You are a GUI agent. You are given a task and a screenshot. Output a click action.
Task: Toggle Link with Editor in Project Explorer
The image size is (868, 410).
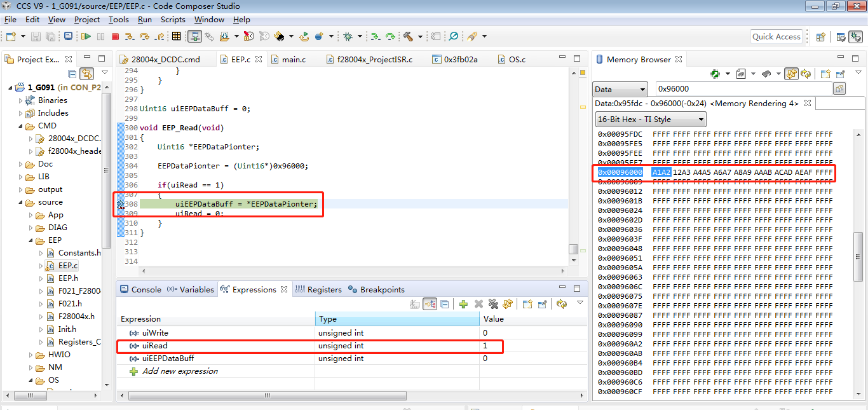point(86,74)
